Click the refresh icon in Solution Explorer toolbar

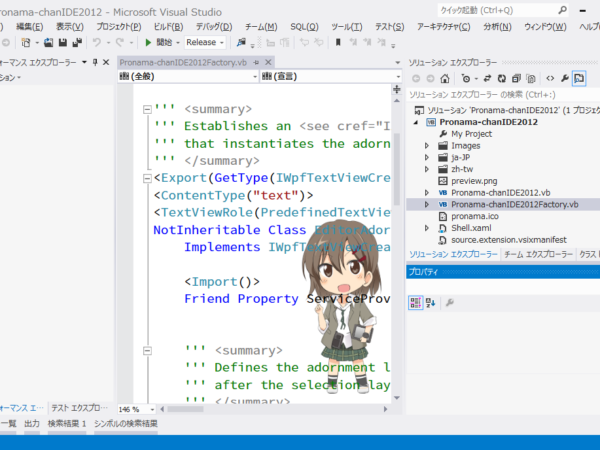(502, 79)
